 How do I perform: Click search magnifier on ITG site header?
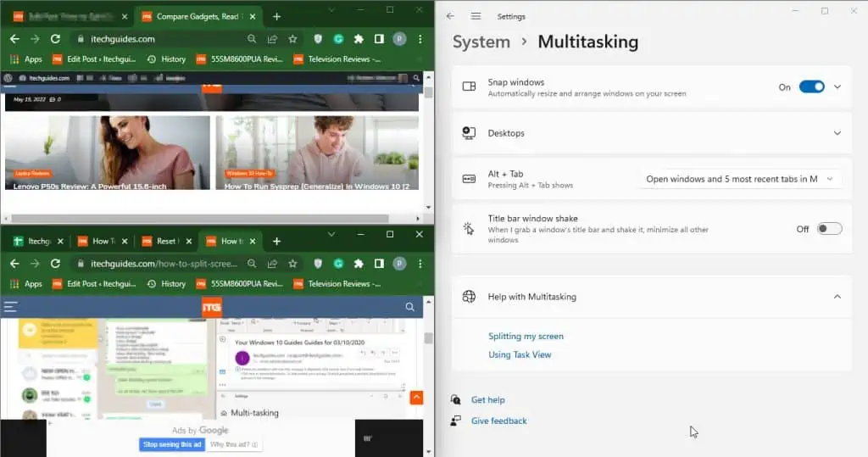point(409,307)
